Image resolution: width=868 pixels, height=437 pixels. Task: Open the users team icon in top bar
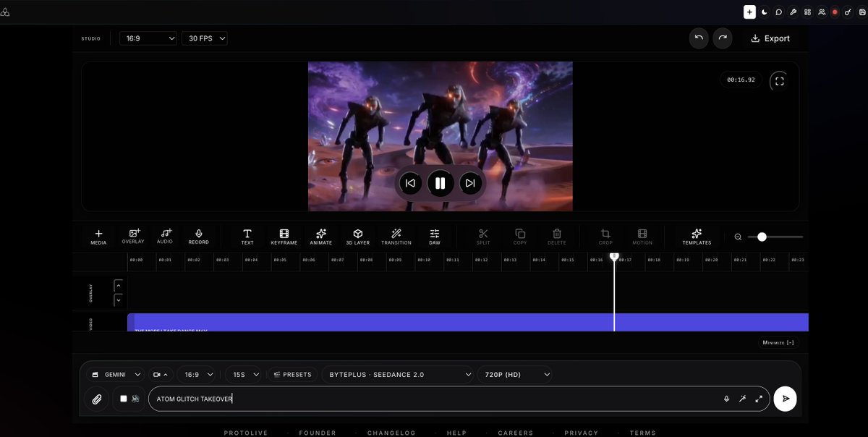tap(822, 12)
